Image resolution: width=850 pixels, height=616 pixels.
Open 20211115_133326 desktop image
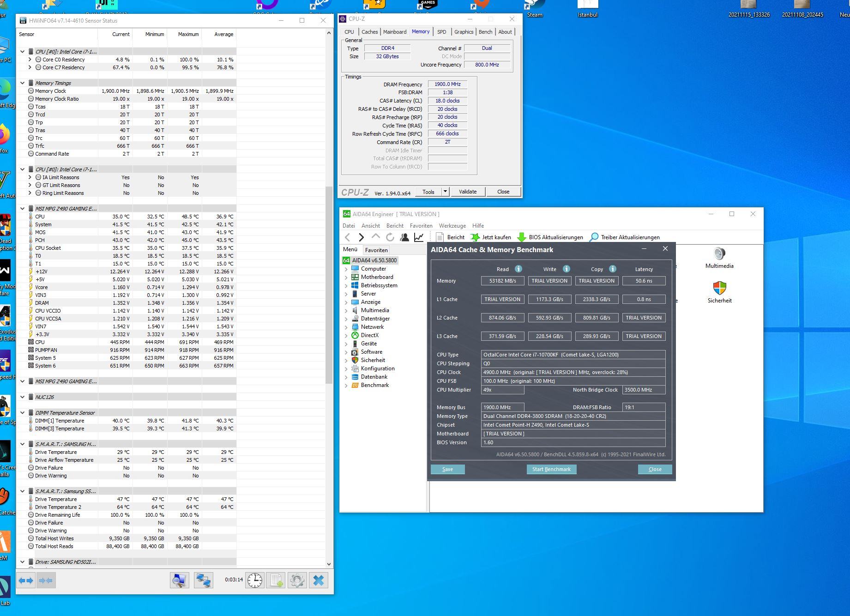pyautogui.click(x=749, y=9)
